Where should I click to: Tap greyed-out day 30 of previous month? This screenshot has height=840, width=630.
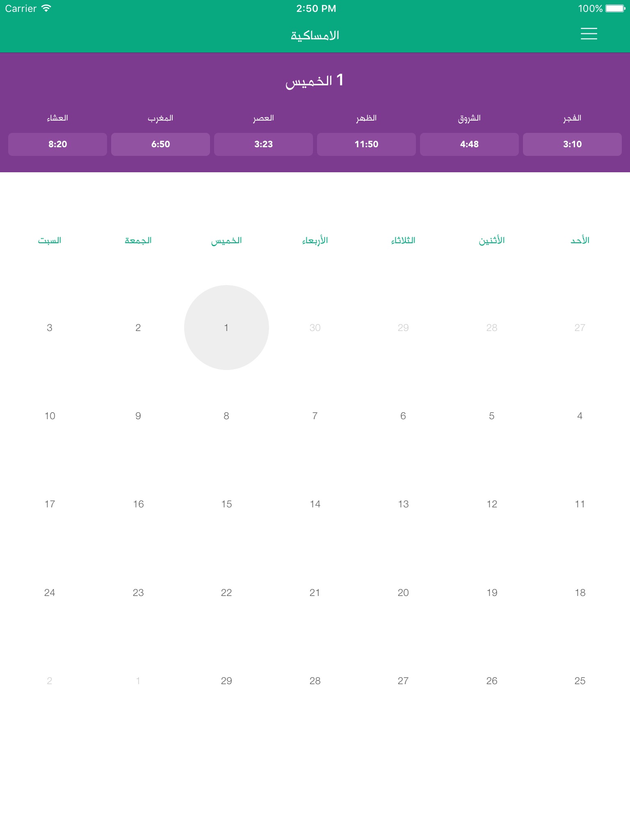click(315, 327)
